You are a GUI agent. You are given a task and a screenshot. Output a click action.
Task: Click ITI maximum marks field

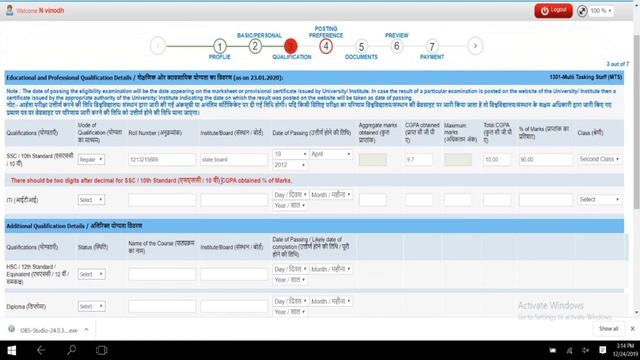(458, 200)
